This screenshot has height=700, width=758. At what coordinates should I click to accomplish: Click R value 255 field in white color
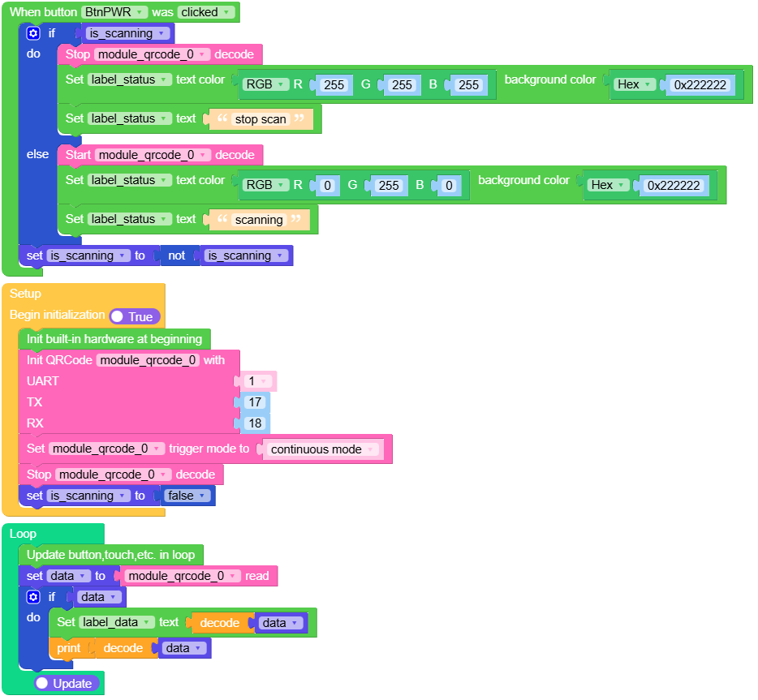(x=334, y=85)
